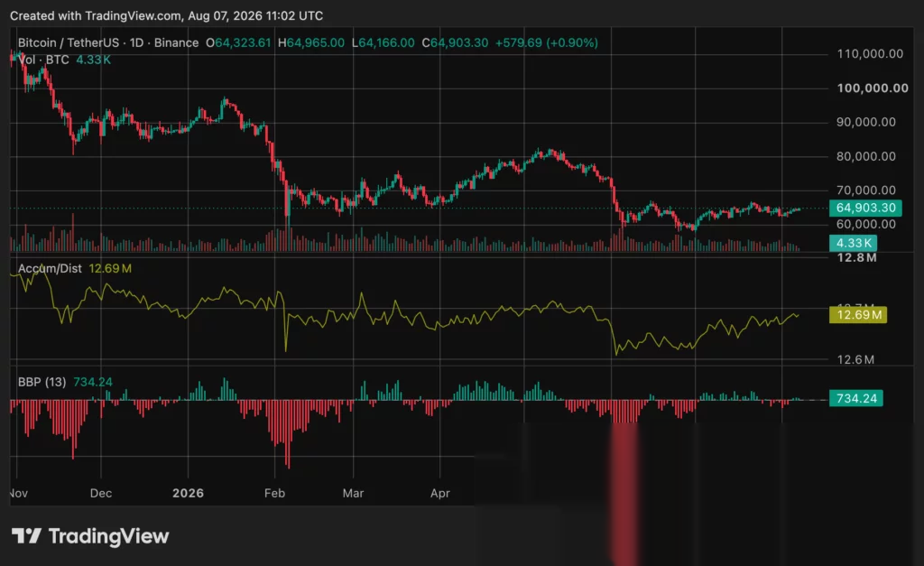The height and width of the screenshot is (566, 924).
Task: Click the Accum/Dist value 12.69M in legend
Action: (110, 268)
